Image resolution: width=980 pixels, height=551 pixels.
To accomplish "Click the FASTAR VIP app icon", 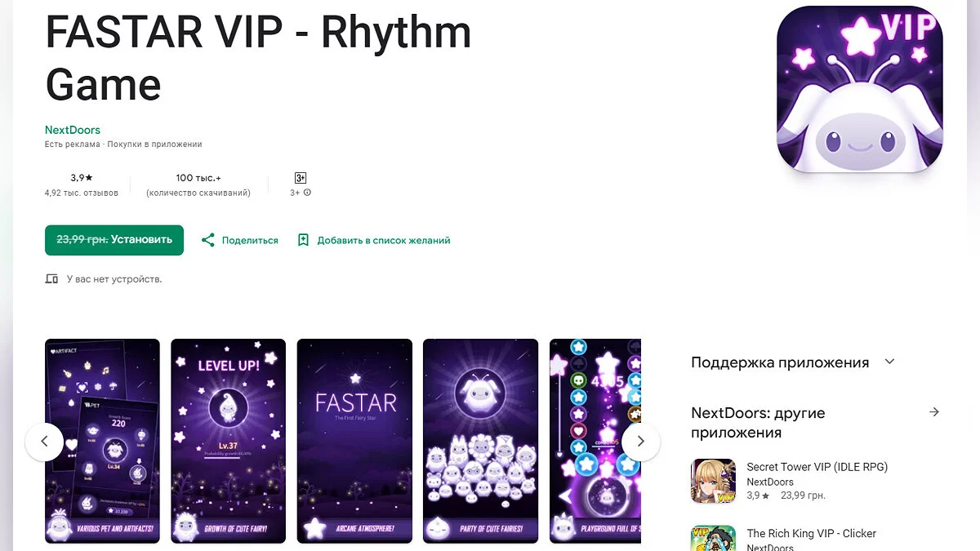I will click(860, 89).
